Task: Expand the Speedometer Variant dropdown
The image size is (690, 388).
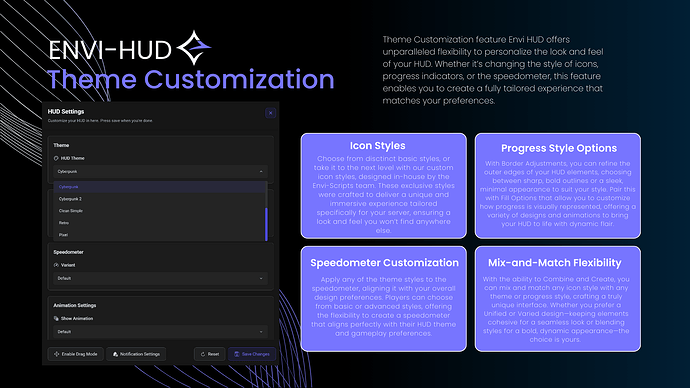Action: tap(161, 278)
